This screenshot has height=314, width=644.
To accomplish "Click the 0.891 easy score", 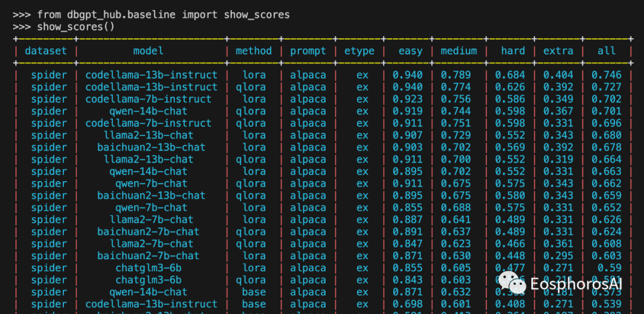I will tap(407, 232).
